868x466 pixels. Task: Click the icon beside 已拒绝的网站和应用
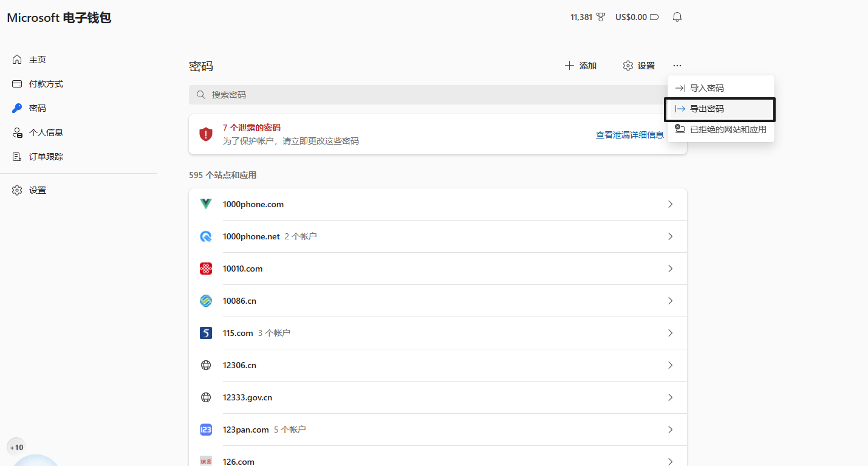coord(680,129)
